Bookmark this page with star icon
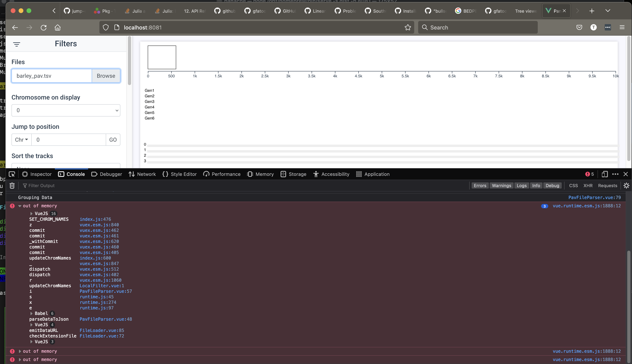The width and height of the screenshot is (632, 364). point(407,27)
